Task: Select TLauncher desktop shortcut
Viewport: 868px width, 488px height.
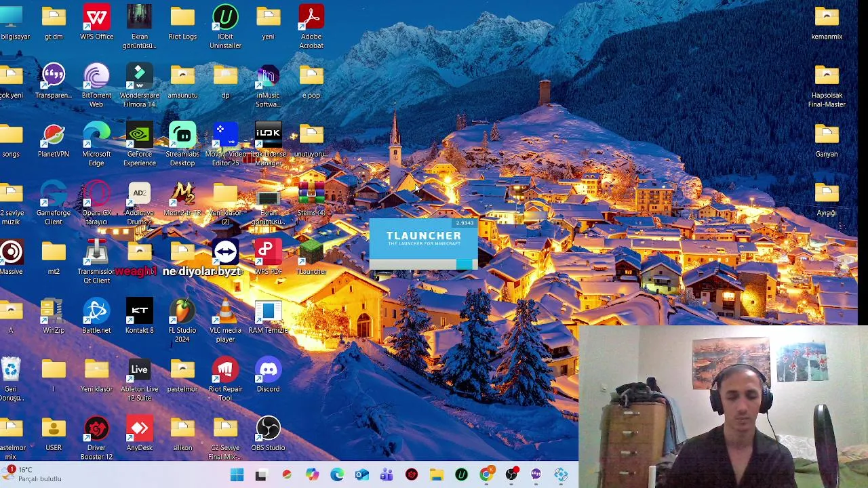Action: (311, 258)
